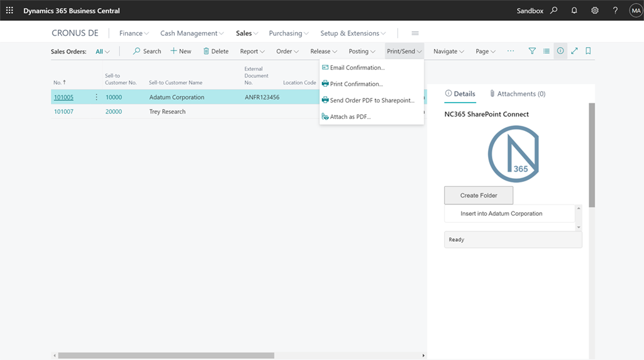The image size is (644, 360).
Task: Expand the Purchasing menu
Action: 288,33
